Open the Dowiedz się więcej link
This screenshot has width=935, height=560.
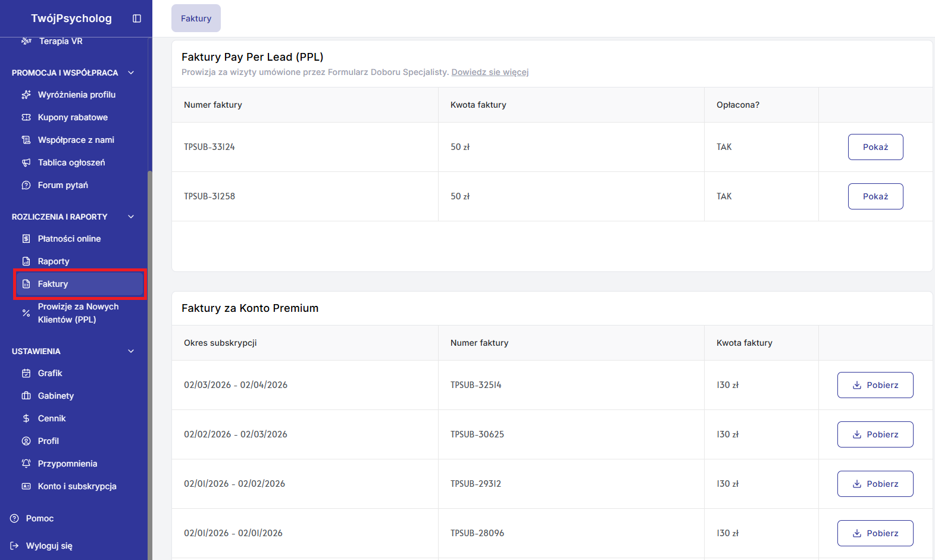(x=490, y=72)
